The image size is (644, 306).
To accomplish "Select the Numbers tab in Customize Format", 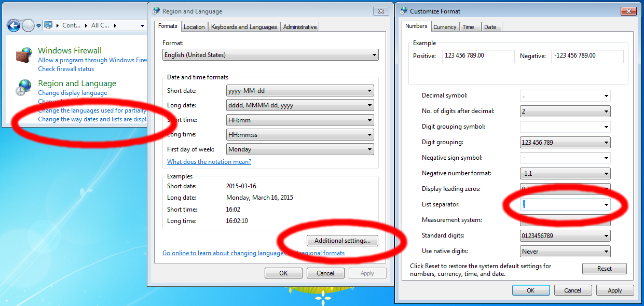I will pos(416,26).
